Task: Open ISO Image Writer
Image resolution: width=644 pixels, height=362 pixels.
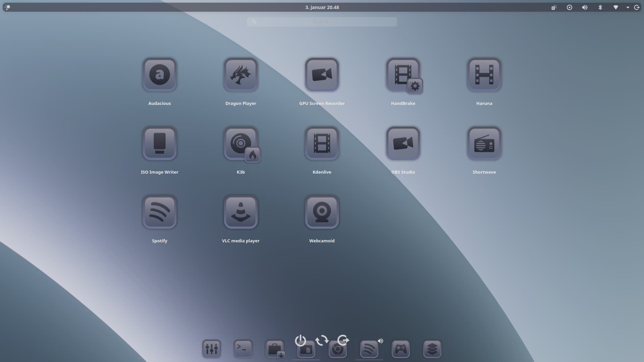Action: tap(159, 143)
